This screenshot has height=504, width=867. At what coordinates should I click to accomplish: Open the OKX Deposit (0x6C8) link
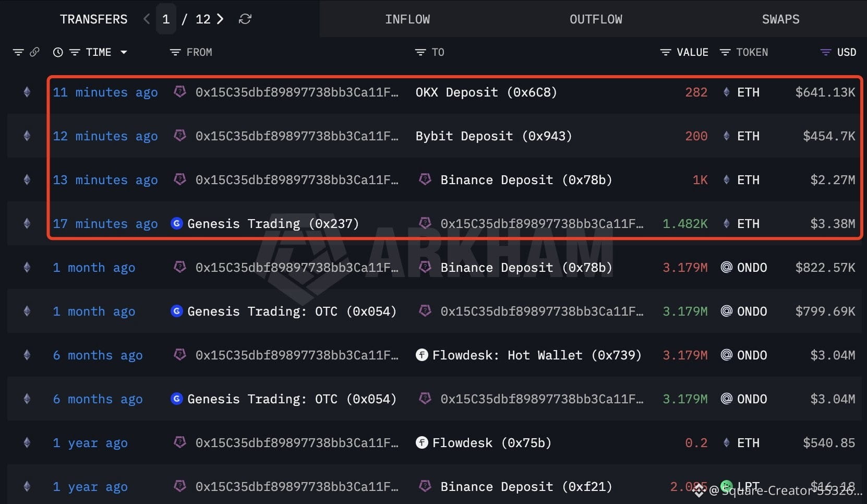pyautogui.click(x=486, y=92)
